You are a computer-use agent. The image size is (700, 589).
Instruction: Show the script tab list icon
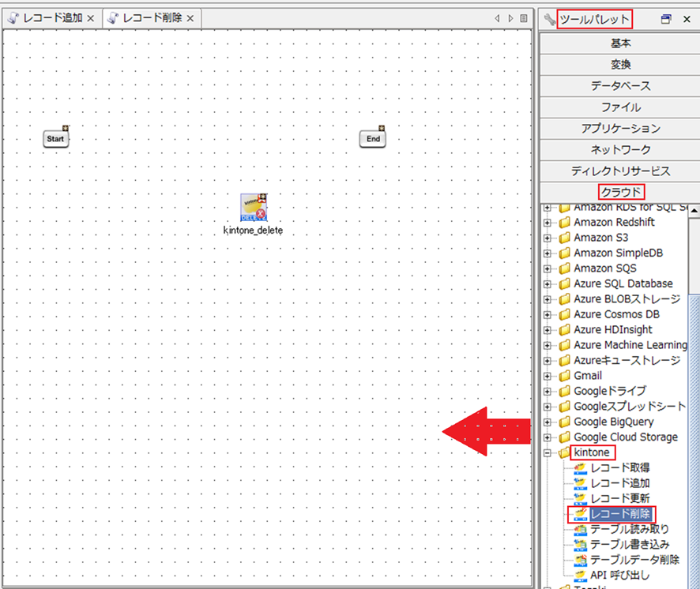[x=524, y=18]
